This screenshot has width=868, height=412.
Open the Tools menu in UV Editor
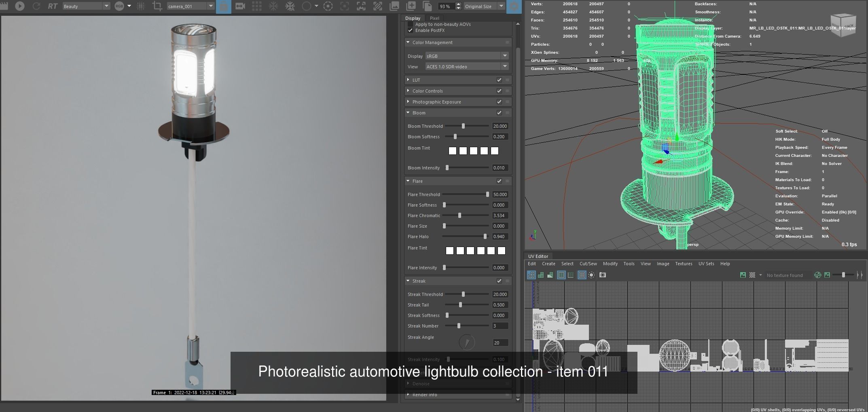(x=629, y=264)
